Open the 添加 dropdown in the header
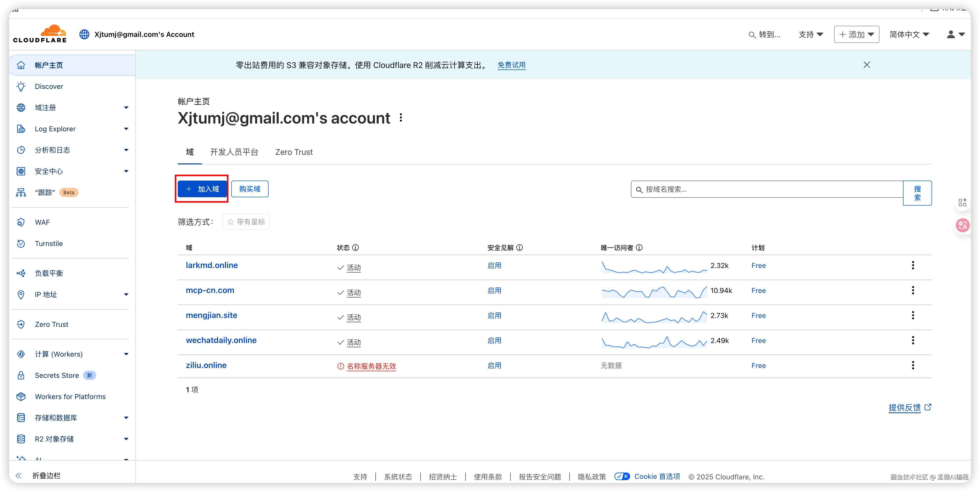Image resolution: width=980 pixels, height=492 pixels. coord(856,34)
